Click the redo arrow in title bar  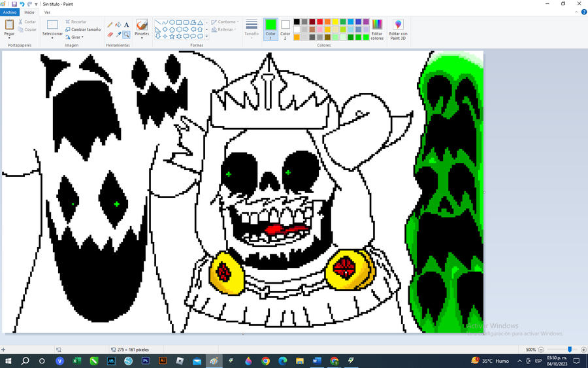click(29, 4)
